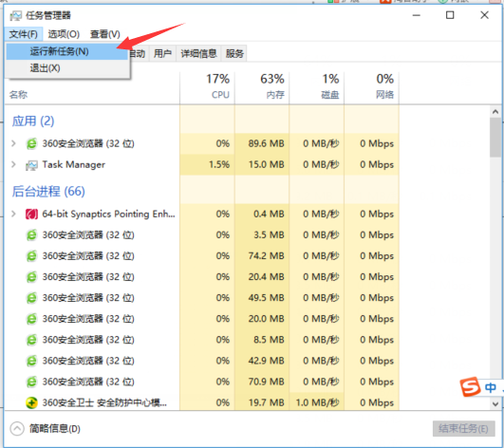The width and height of the screenshot is (504, 448).
Task: Open the 文件(F) menu
Action: 23,34
